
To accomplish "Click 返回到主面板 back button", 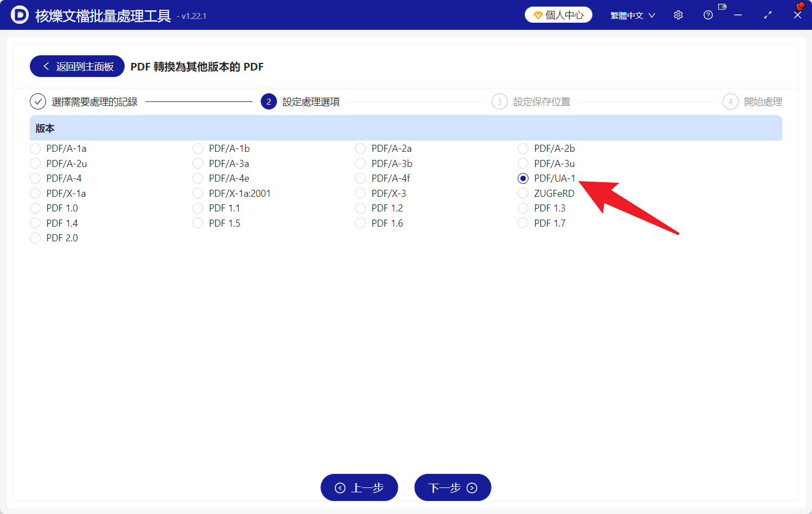I will point(77,66).
